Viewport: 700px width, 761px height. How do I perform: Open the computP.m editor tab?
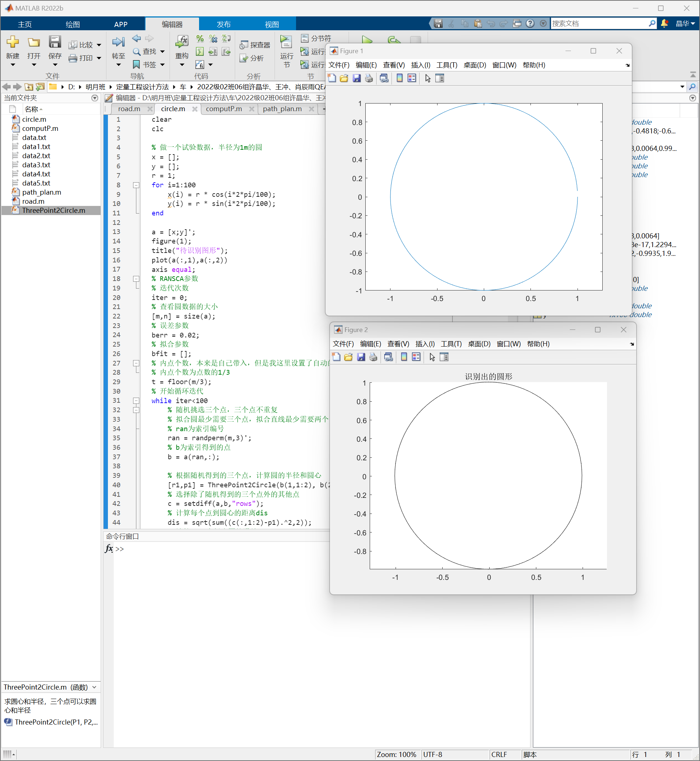(223, 109)
